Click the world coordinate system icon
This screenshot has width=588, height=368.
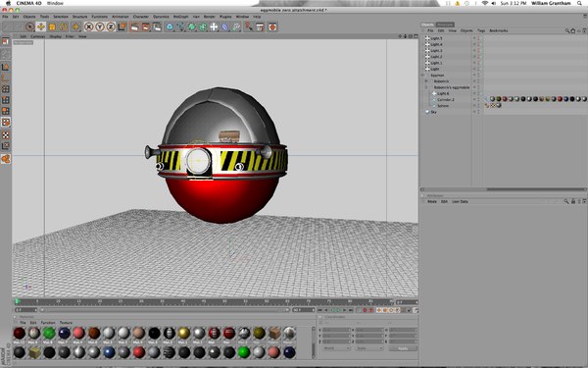point(122,26)
